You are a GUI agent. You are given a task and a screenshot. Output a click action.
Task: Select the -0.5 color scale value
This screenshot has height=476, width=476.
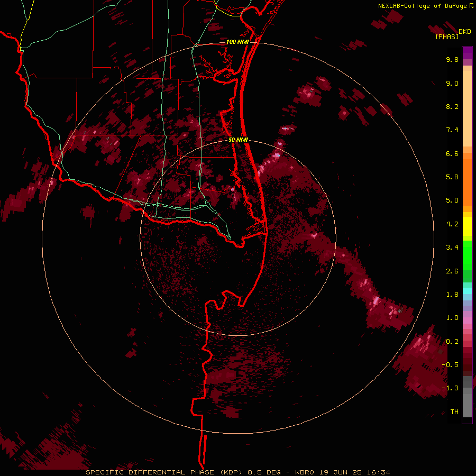point(450,365)
